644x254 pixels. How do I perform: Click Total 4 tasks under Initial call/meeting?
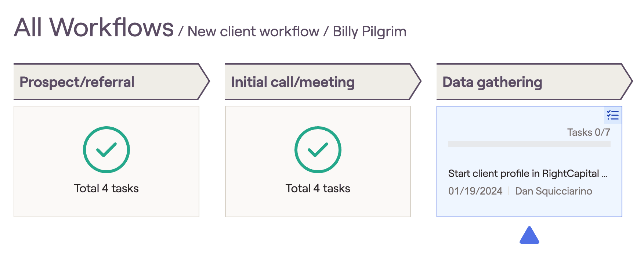click(x=318, y=188)
